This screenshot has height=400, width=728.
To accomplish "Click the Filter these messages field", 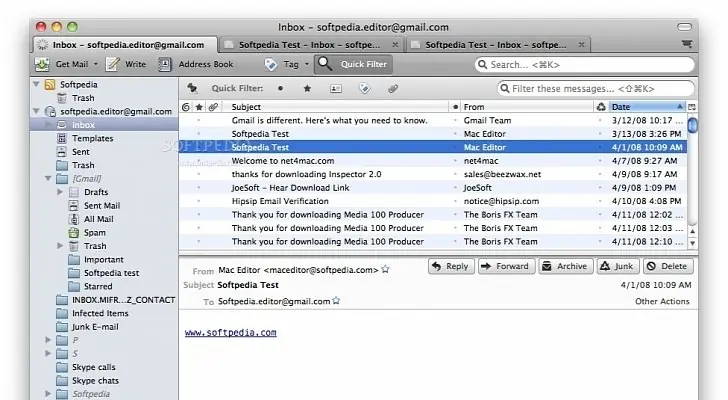I will [x=596, y=88].
